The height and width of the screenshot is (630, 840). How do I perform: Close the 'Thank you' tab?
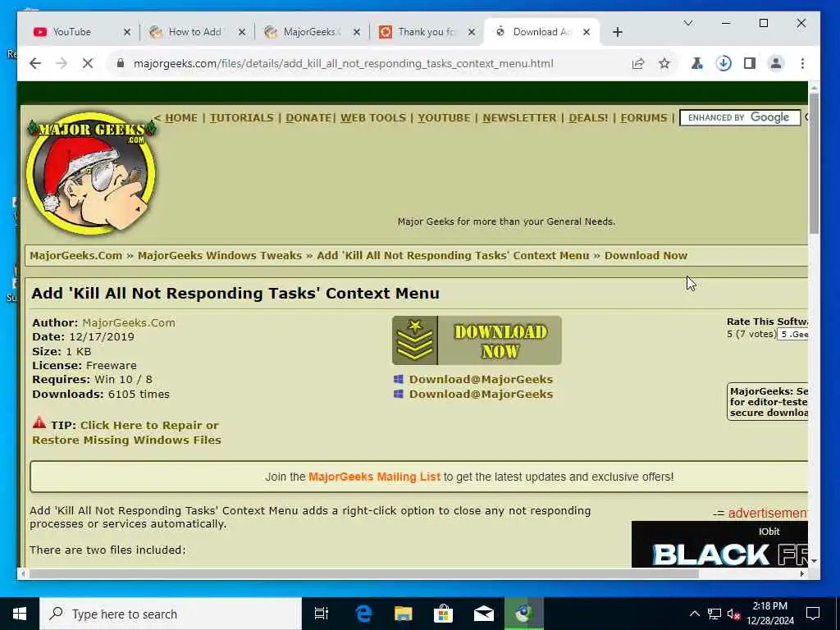[472, 32]
